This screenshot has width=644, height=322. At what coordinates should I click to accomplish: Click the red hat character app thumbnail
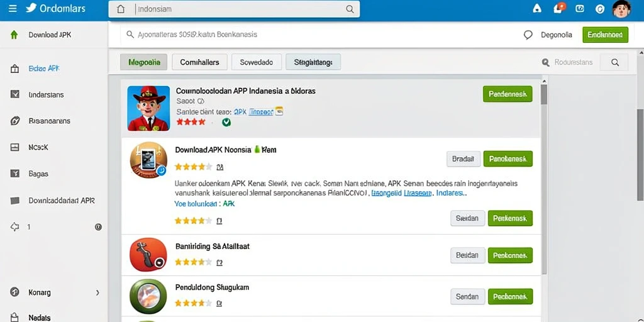point(148,108)
